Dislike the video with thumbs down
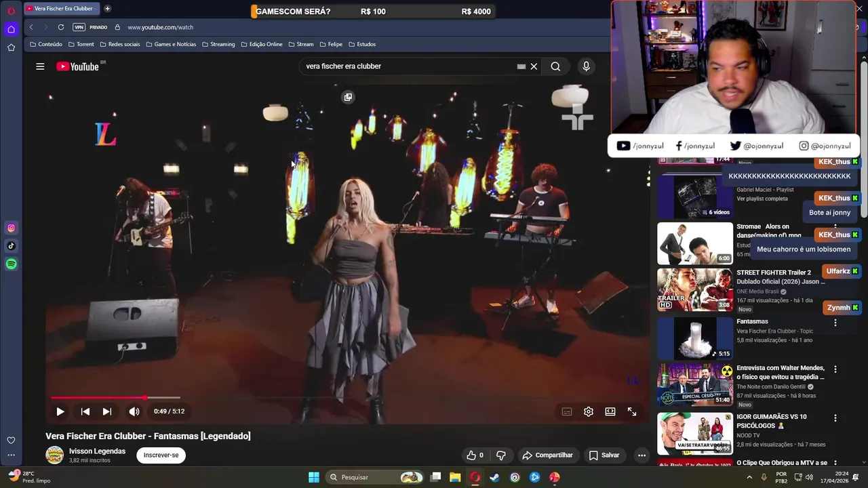868x488 pixels. point(501,455)
